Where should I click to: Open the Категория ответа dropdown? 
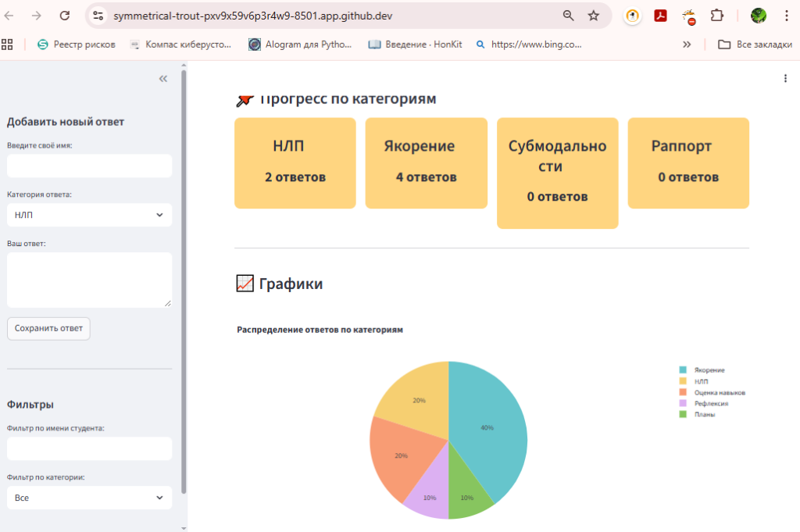coord(89,215)
